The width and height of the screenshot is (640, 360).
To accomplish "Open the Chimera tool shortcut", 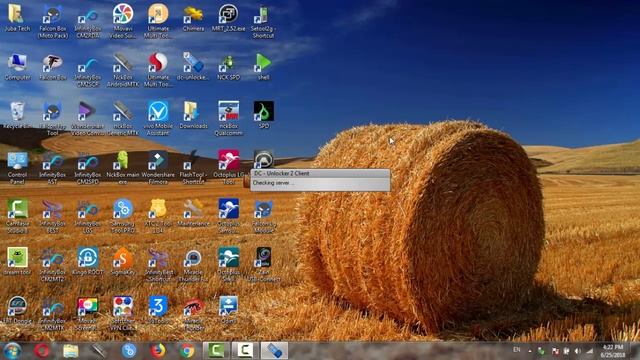I will pos(193,18).
